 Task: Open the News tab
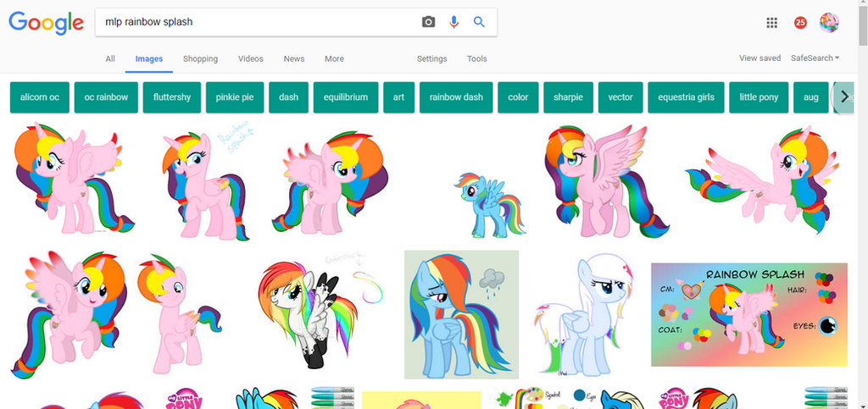coord(294,58)
